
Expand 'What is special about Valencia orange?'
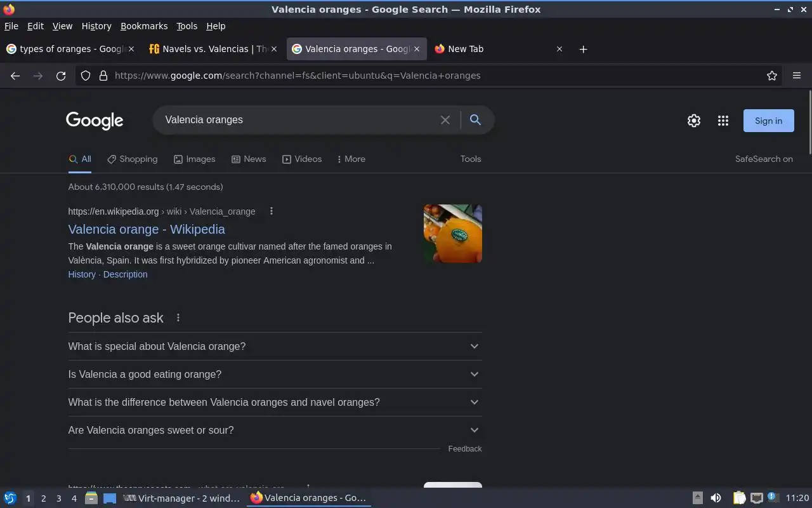point(275,346)
